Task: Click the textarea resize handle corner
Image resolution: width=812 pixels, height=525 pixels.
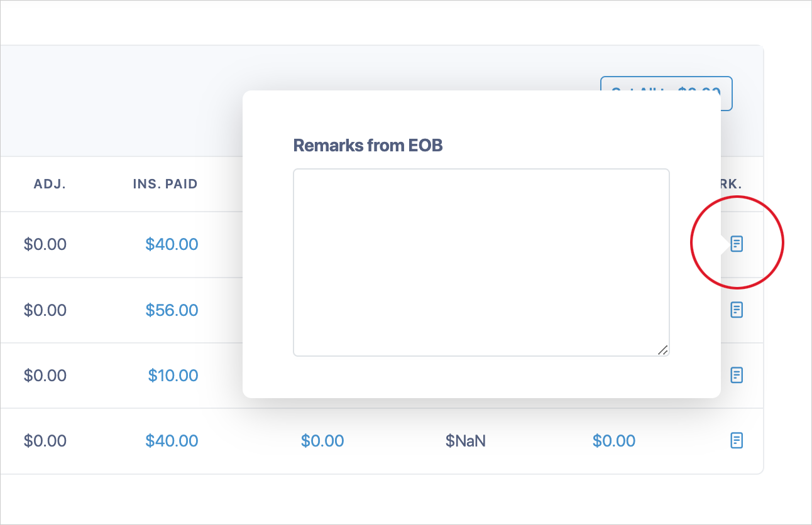Action: click(x=662, y=350)
